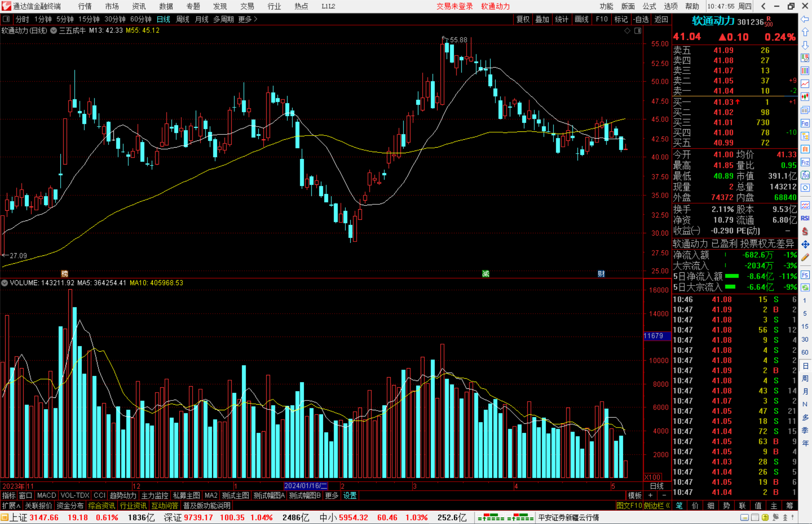This screenshot has height=524, width=812.
Task: Open the 模板 template dropdown
Action: (x=635, y=495)
